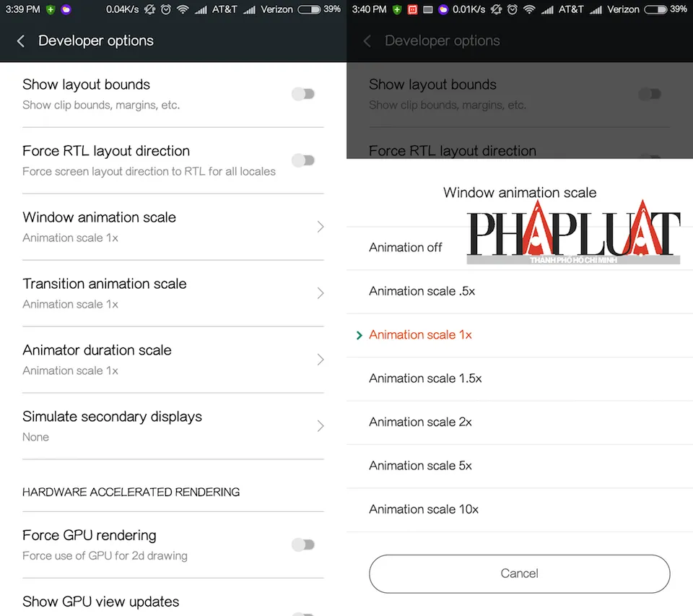
Task: Select Animation off in the dialog
Action: (x=405, y=248)
